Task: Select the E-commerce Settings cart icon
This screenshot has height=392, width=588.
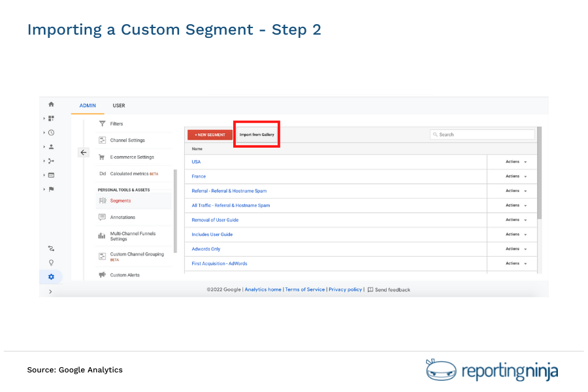Action: (102, 157)
